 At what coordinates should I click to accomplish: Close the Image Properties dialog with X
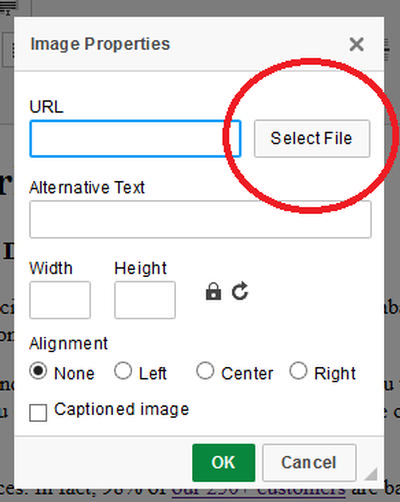coord(356,44)
